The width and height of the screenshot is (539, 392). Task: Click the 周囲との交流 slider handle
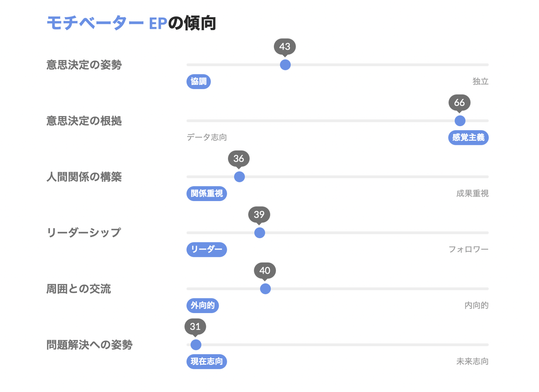pos(265,289)
